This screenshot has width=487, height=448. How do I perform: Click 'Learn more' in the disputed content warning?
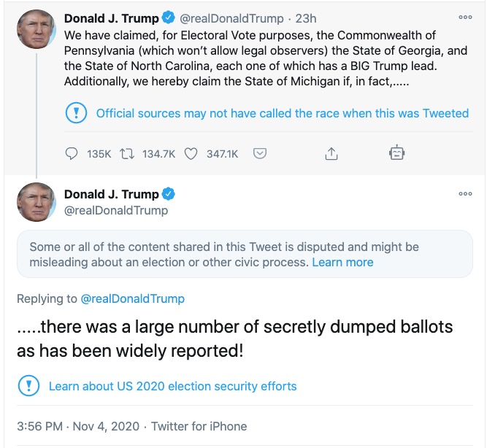[x=342, y=263]
